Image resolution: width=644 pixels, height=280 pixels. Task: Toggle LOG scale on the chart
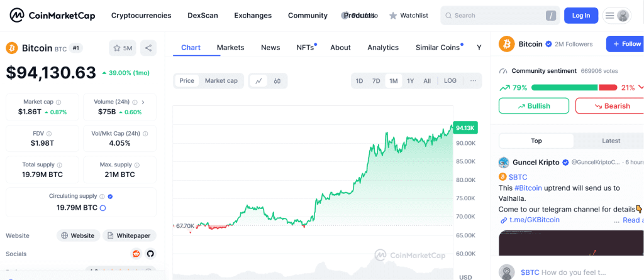[x=450, y=81]
